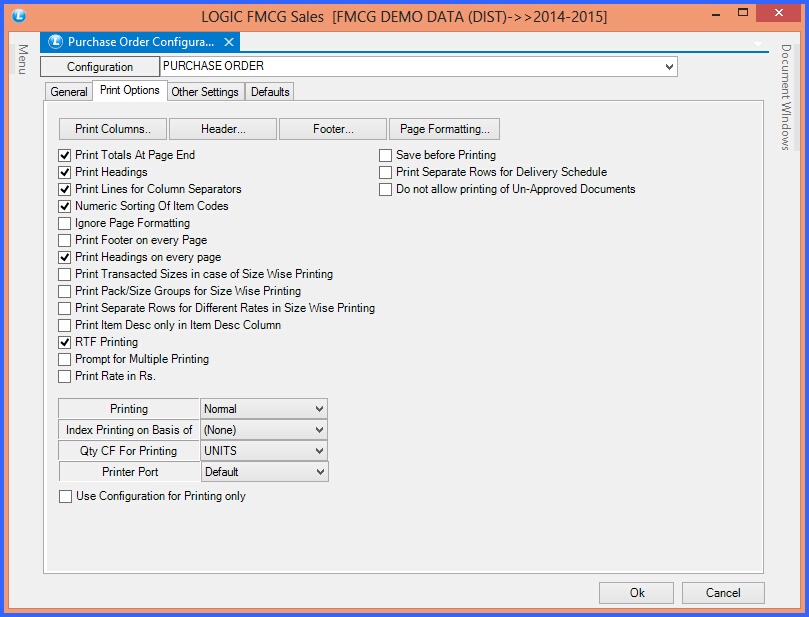Click the Configuration button
809x617 pixels.
click(100, 67)
